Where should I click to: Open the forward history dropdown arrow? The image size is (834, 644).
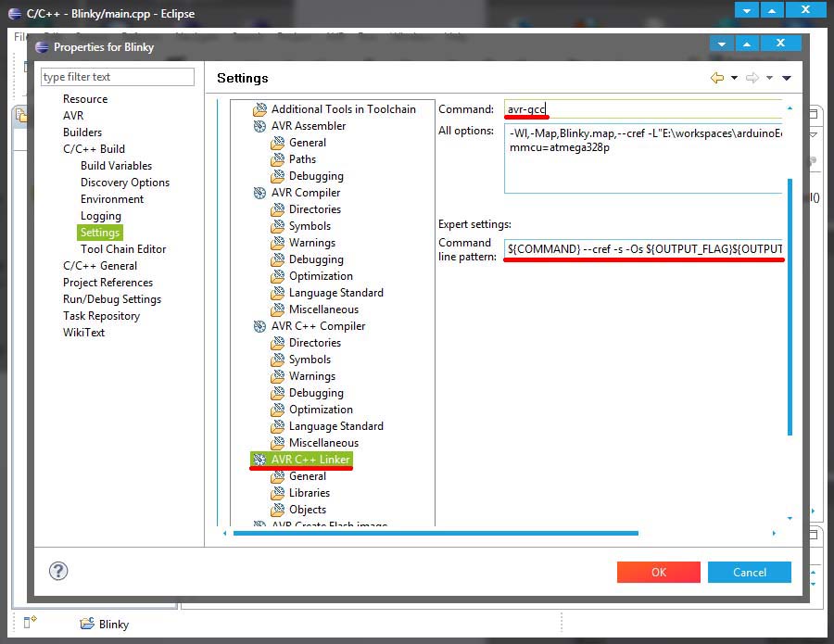pyautogui.click(x=769, y=78)
